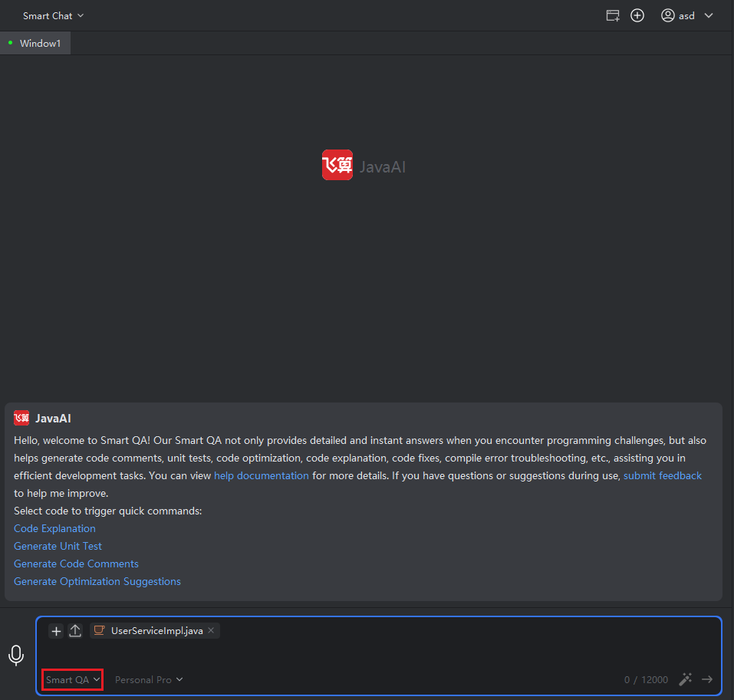Expand the asd account menu chevron
The height and width of the screenshot is (700, 734).
tap(708, 15)
